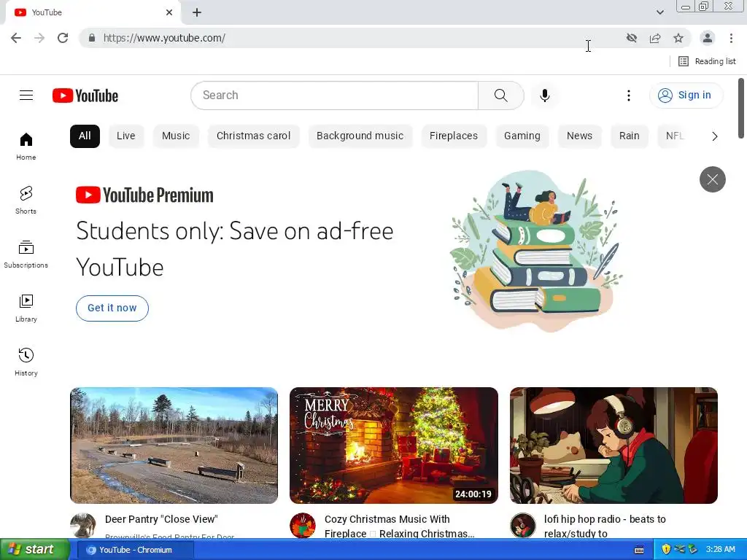Select the Fireplaces chip

click(x=454, y=136)
